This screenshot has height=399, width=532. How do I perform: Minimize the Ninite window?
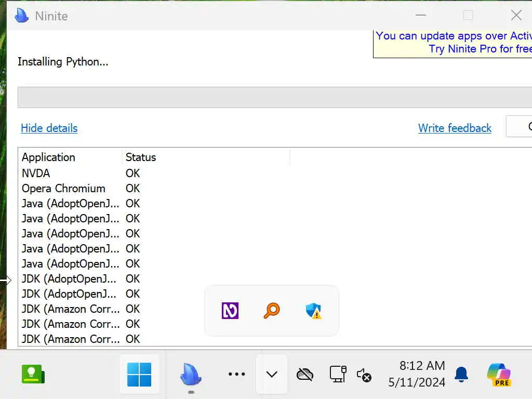pyautogui.click(x=421, y=15)
